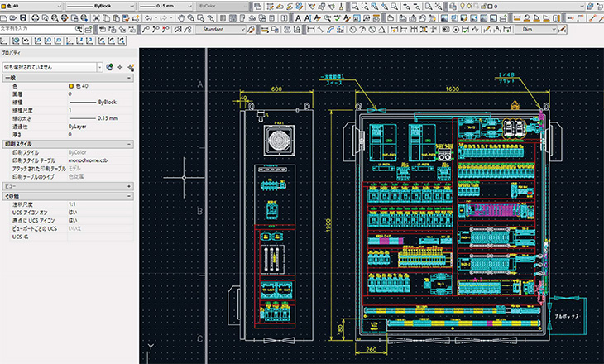
Task: Click the Zoom in plus magnifier icon
Action: pos(406,7)
